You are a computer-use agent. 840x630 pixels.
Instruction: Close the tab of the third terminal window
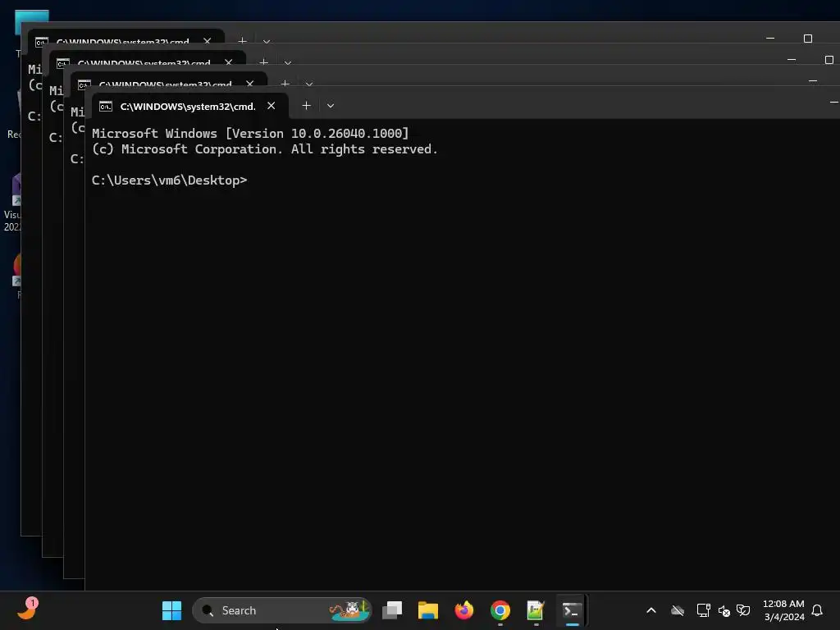(229, 62)
